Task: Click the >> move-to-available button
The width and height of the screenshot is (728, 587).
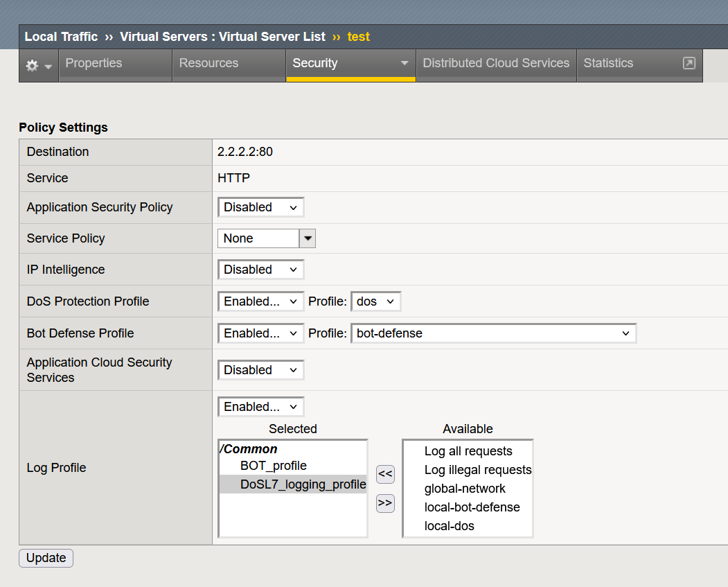Action: [385, 503]
